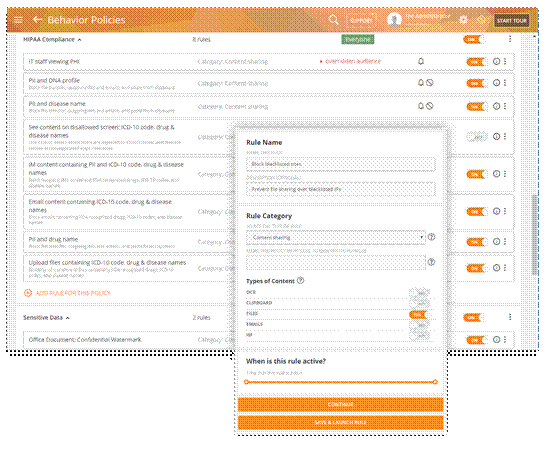The width and height of the screenshot is (550, 453).
Task: Toggle off the IT staff viewing PHI rule
Action: (x=476, y=62)
